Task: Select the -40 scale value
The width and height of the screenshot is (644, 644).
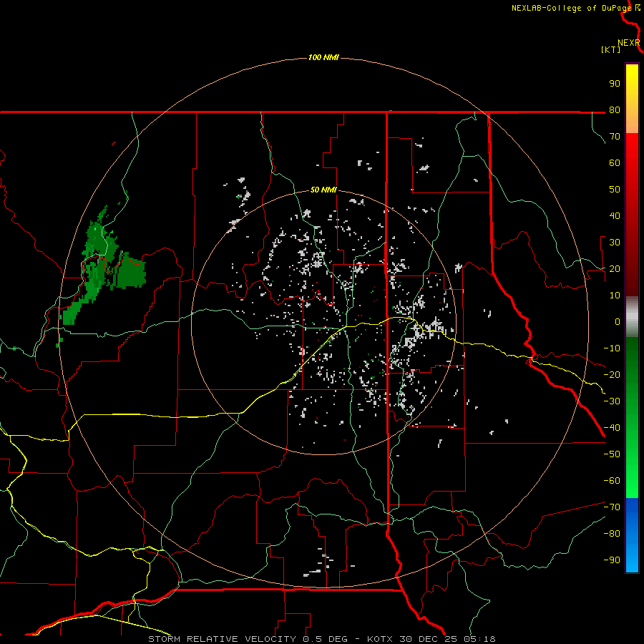Action: coord(612,428)
